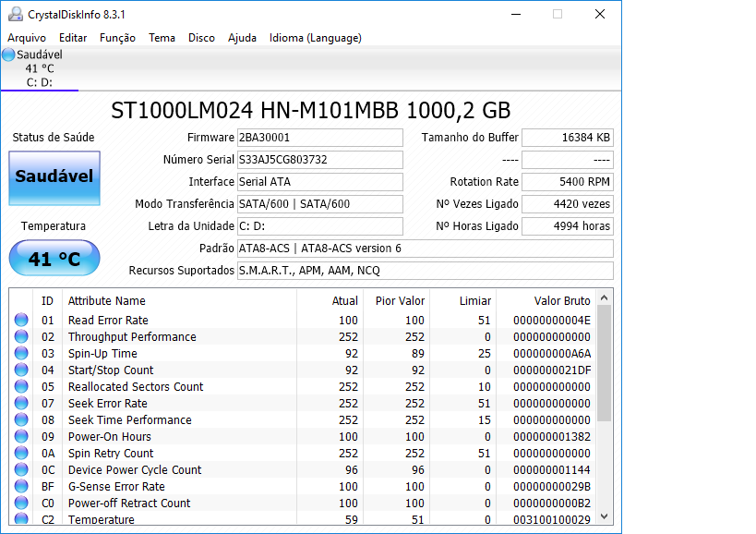Click status orb for Device Power Cycle Count
The height and width of the screenshot is (534, 756).
(x=21, y=470)
